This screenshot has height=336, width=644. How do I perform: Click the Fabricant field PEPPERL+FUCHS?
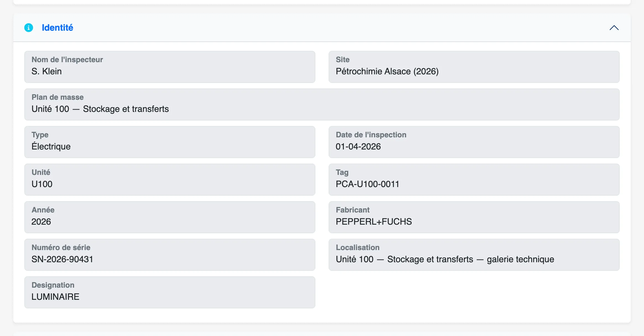(474, 217)
